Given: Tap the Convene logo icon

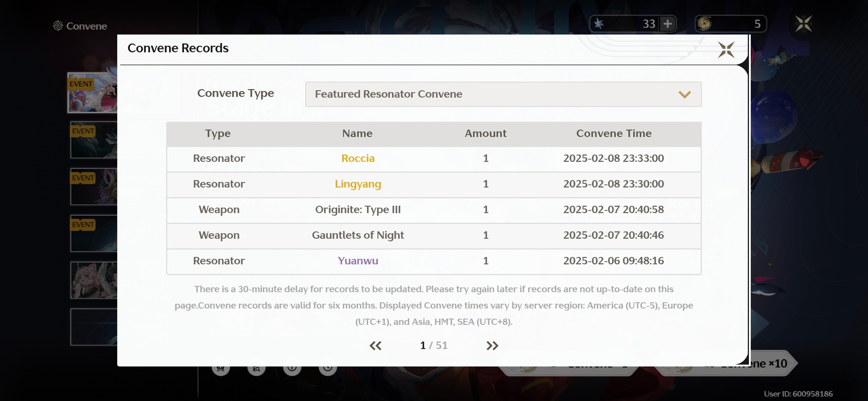Looking at the screenshot, I should click(58, 26).
